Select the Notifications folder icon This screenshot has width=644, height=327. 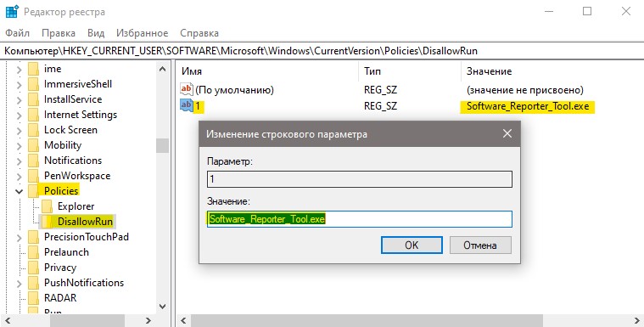coord(34,161)
